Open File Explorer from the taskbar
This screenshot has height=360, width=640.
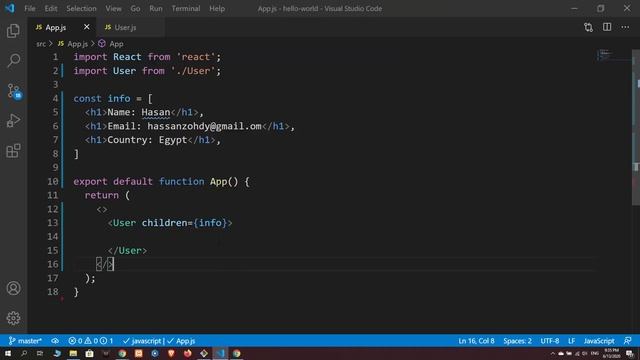coord(73,353)
